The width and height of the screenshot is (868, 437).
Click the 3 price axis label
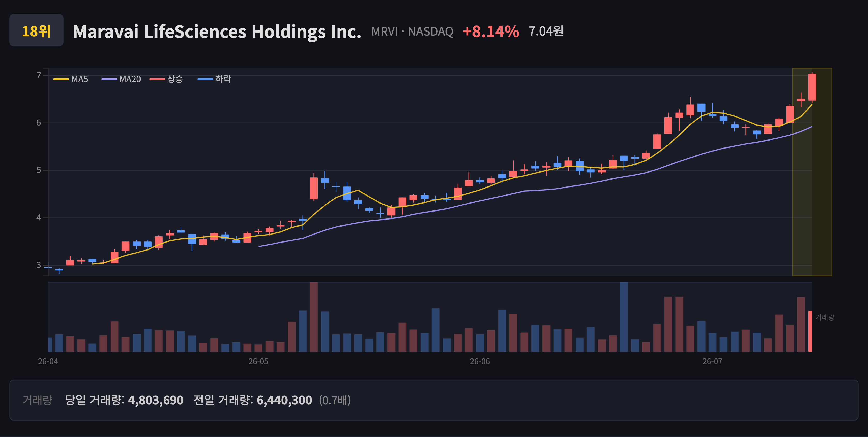tap(39, 265)
